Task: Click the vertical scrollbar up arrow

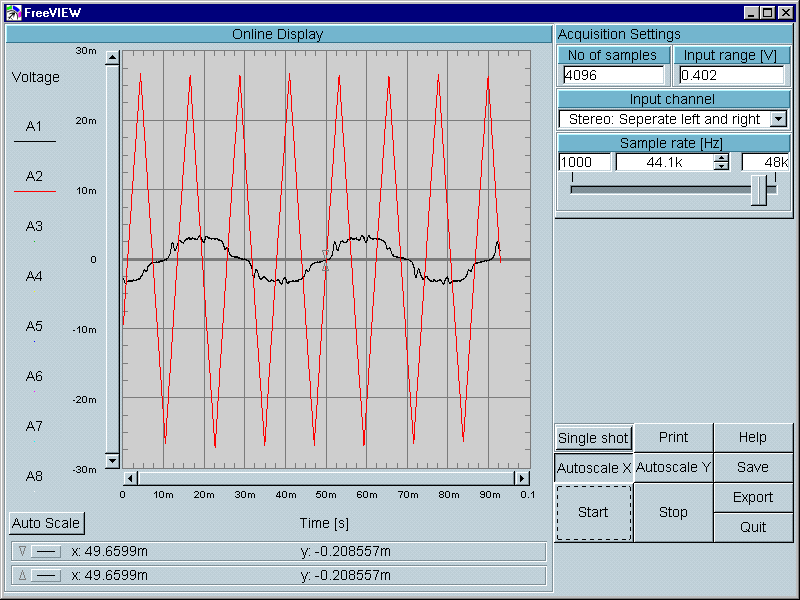Action: pos(112,57)
